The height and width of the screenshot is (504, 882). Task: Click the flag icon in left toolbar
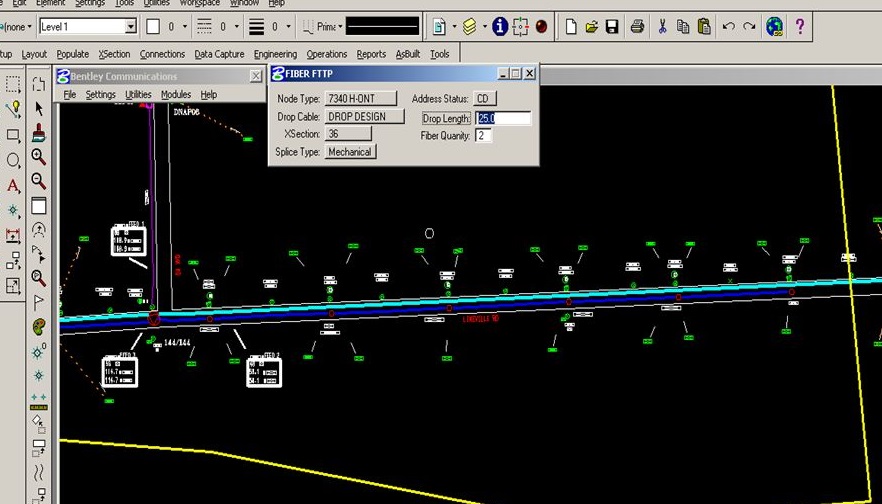38,302
